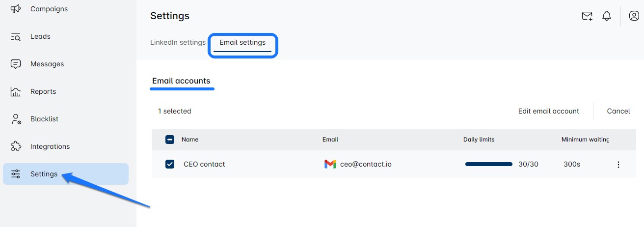Open Integrations puzzle piece icon
This screenshot has width=644, height=227.
pos(16,146)
